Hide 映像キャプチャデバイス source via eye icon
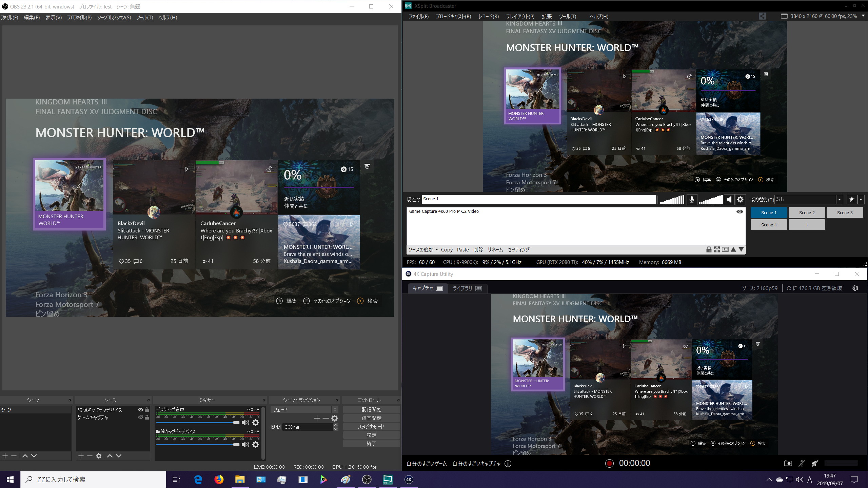868x488 pixels. (x=140, y=410)
